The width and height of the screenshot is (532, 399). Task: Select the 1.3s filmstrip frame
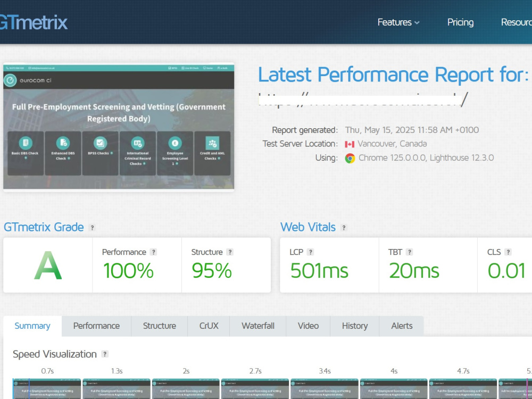click(x=117, y=389)
